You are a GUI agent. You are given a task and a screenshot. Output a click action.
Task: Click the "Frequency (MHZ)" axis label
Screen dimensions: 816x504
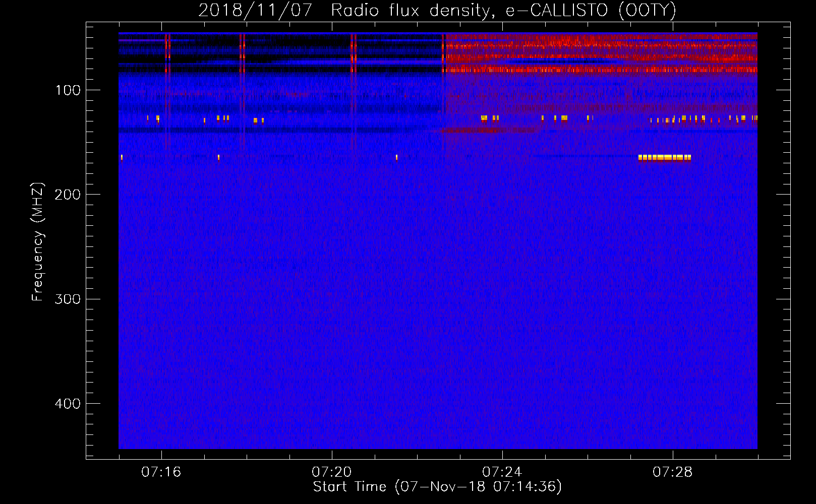[38, 242]
